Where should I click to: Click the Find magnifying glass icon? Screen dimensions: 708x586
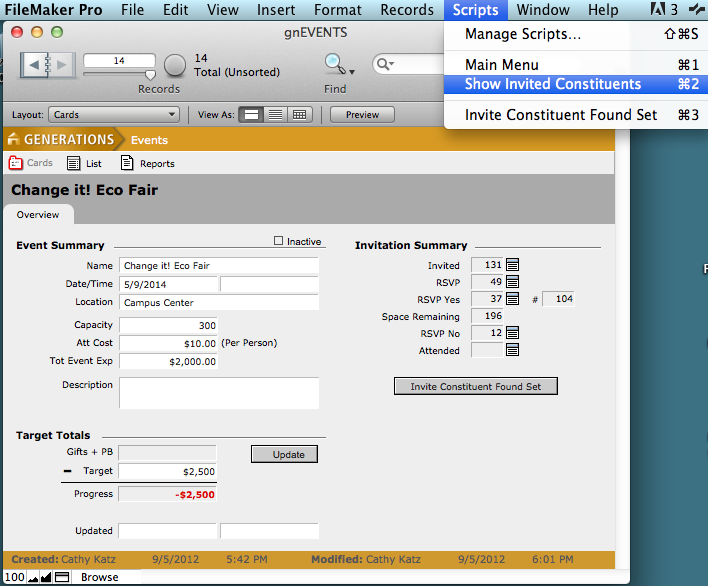point(334,64)
